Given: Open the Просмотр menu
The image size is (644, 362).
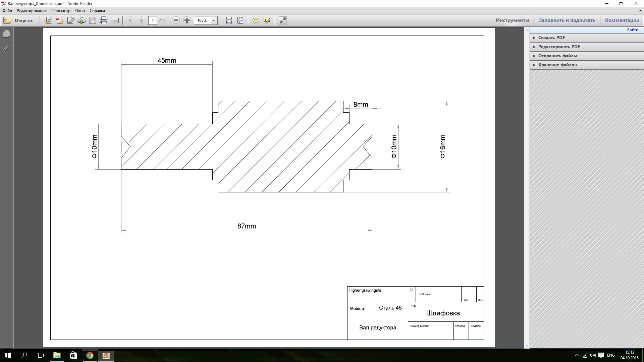Looking at the screenshot, I should [61, 11].
